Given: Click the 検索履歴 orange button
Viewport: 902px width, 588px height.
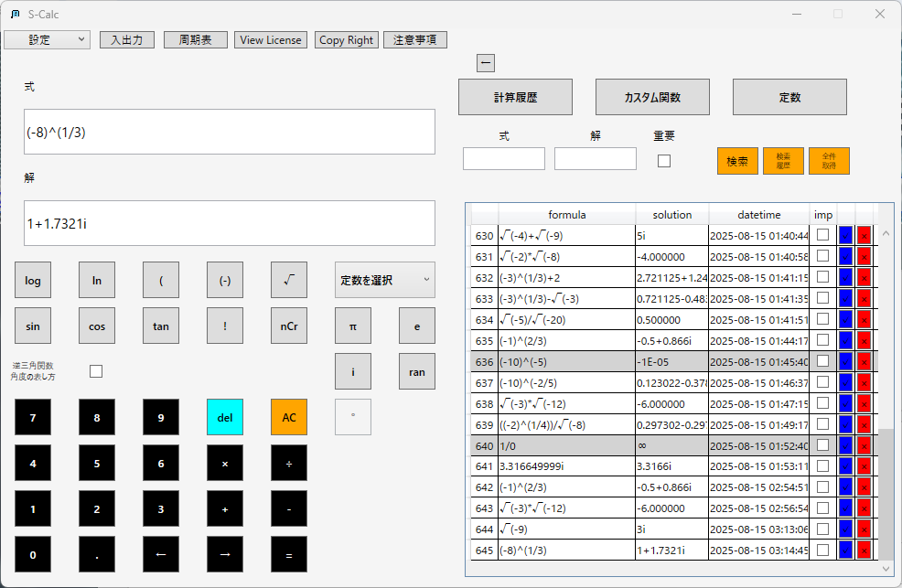Looking at the screenshot, I should coord(783,161).
